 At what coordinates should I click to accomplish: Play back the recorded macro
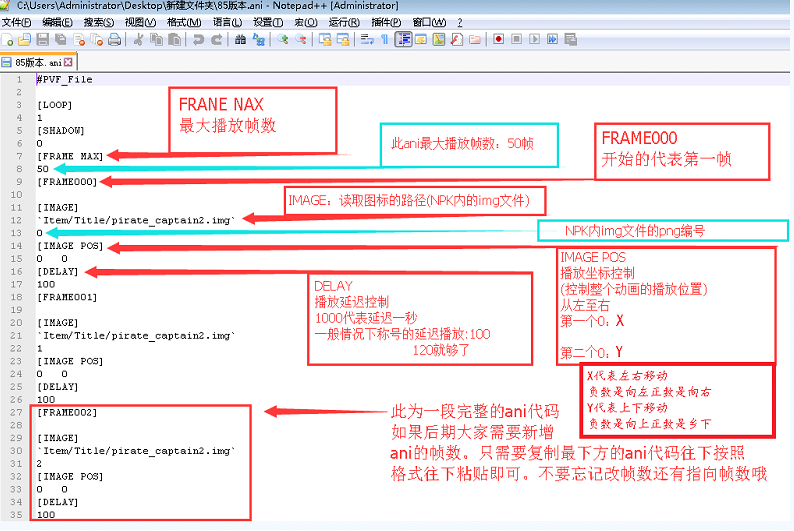(534, 39)
